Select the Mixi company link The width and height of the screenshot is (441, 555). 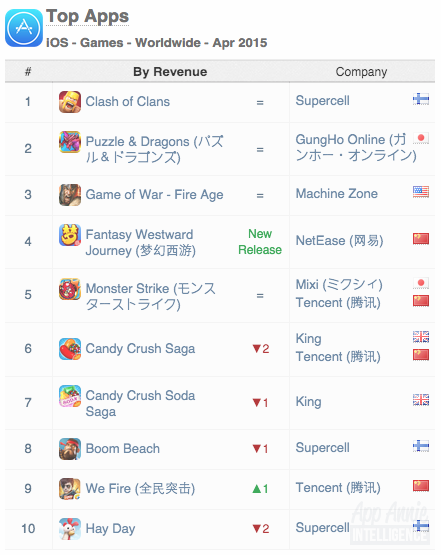[339, 285]
